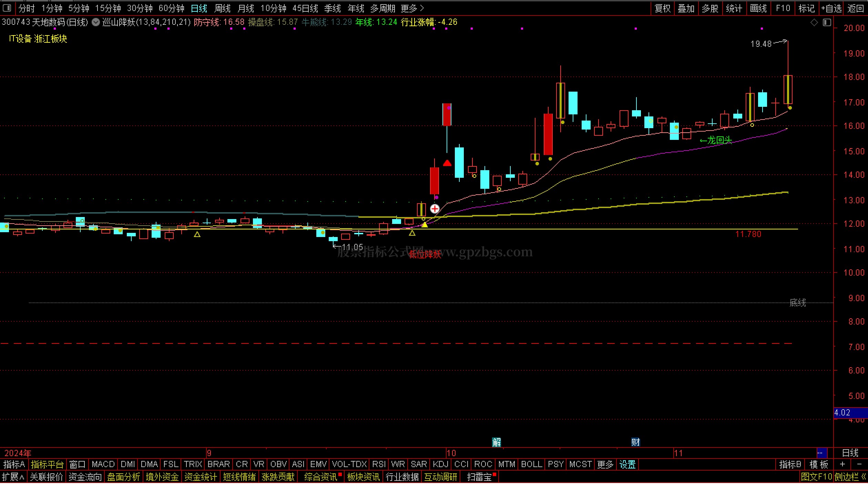The height and width of the screenshot is (484, 868).
Task: Expand the 扩展∧ panel
Action: (13, 477)
